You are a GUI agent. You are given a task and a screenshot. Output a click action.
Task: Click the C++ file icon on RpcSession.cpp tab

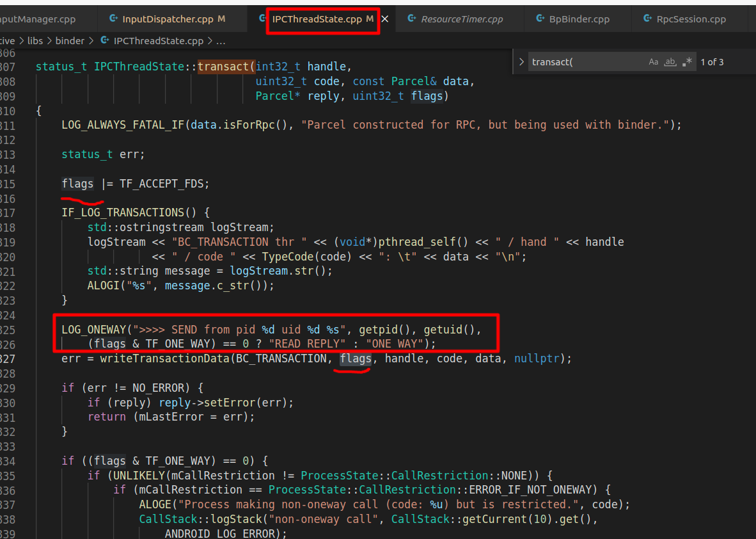click(x=647, y=19)
